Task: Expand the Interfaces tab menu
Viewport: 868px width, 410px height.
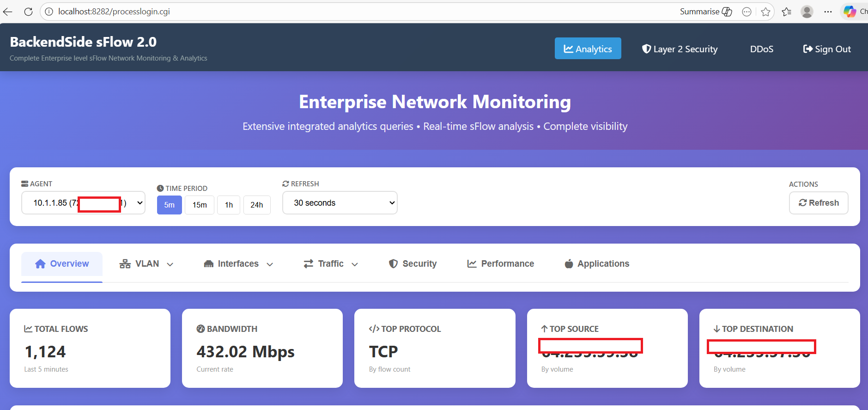Action: pos(238,264)
